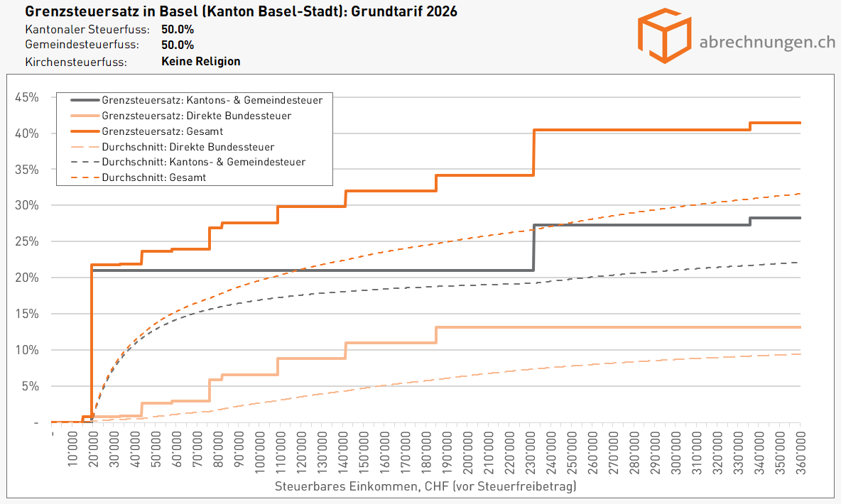Click the 10'000 x-axis label
The width and height of the screenshot is (841, 504).
coord(73,448)
